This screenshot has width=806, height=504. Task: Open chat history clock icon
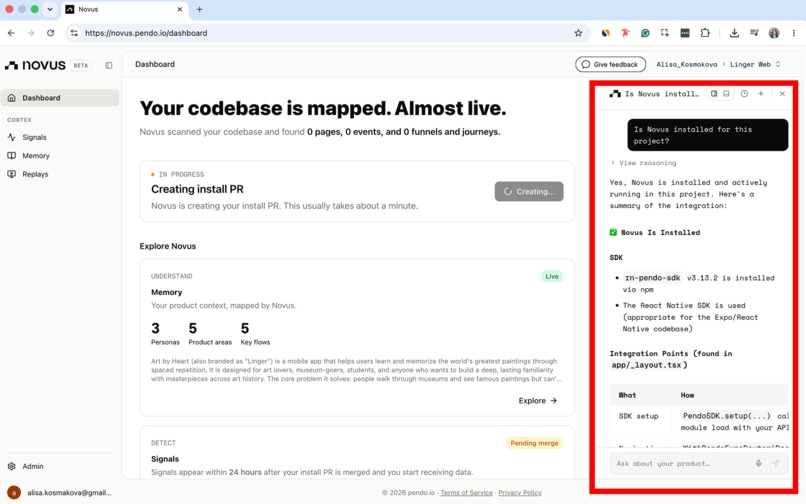744,94
